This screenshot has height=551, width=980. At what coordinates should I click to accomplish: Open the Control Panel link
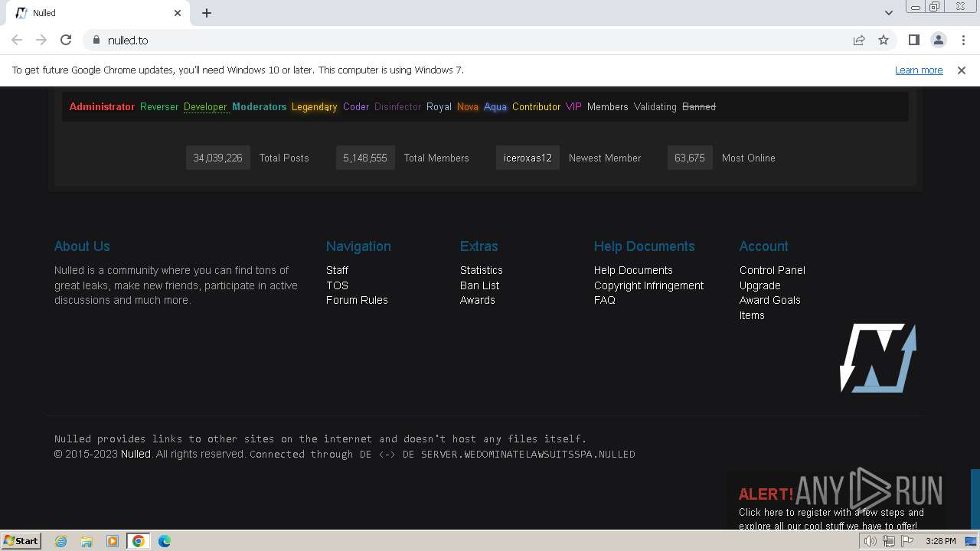pyautogui.click(x=773, y=270)
